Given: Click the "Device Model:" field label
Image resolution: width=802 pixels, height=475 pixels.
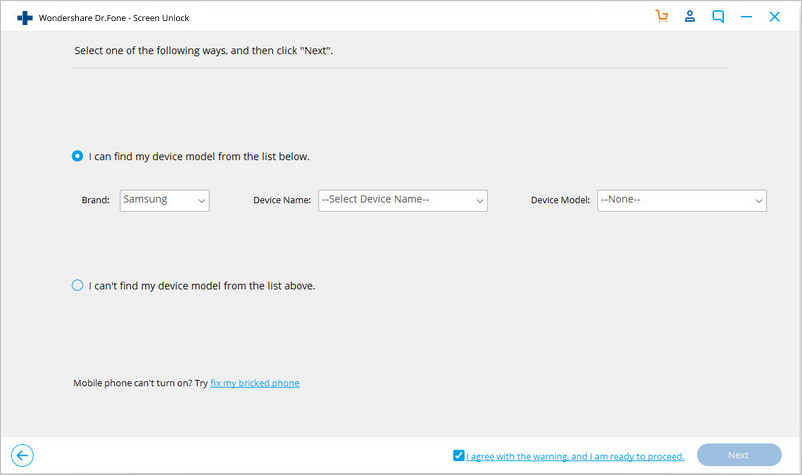Looking at the screenshot, I should coord(561,200).
